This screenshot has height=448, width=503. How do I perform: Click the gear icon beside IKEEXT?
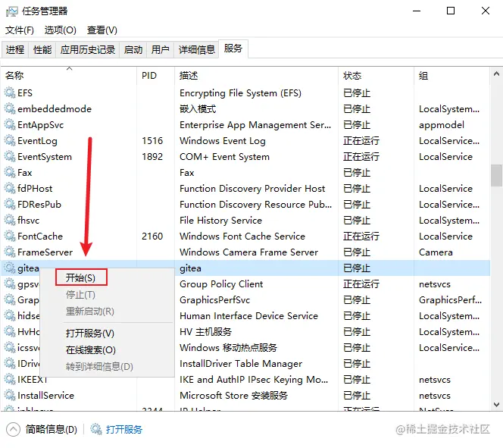pos(10,380)
